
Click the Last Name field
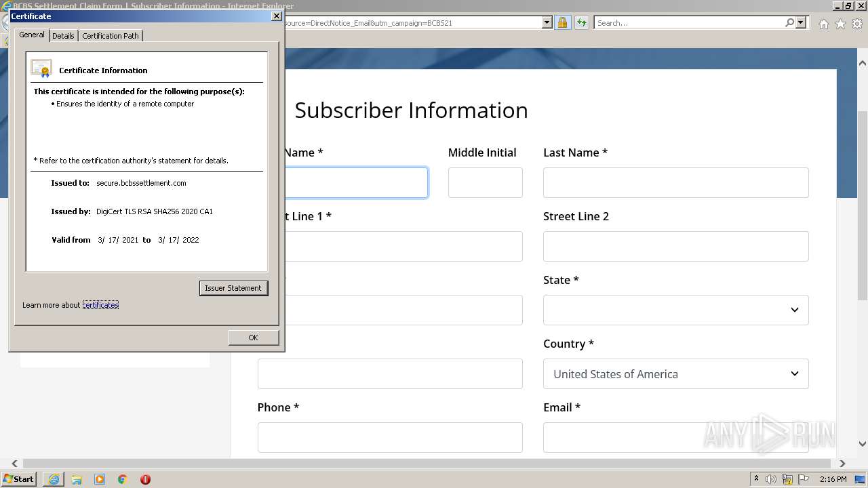coord(676,182)
